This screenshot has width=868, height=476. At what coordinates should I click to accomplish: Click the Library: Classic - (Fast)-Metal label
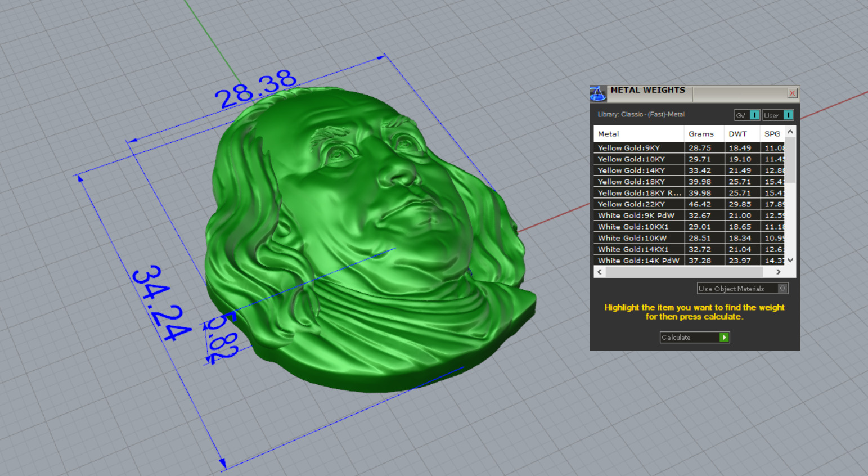click(x=641, y=114)
